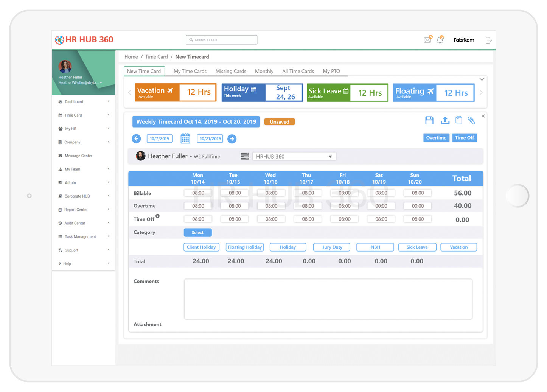Expand the My Team menu chevron
This screenshot has width=547, height=392.
tap(109, 169)
